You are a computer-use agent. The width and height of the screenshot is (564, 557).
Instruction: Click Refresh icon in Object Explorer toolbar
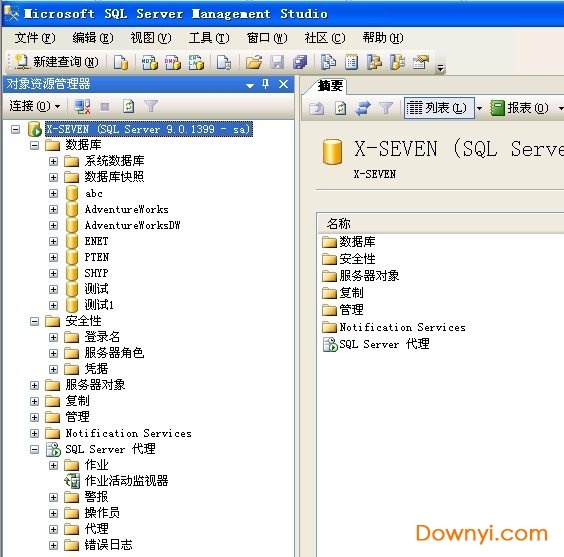[128, 106]
